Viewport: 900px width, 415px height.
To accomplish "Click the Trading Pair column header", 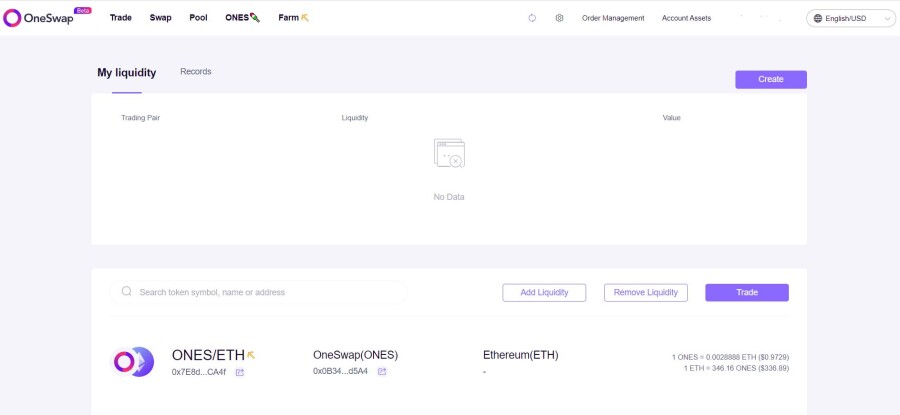I will click(141, 118).
